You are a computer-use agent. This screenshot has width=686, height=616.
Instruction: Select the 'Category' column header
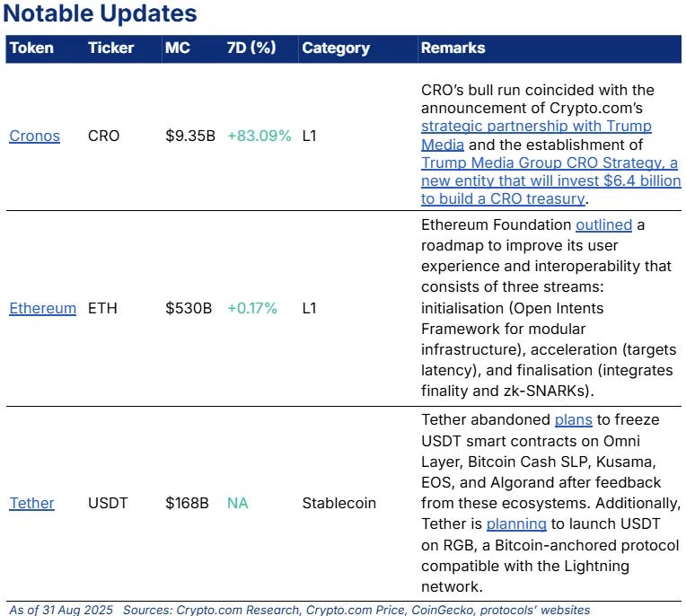(336, 48)
